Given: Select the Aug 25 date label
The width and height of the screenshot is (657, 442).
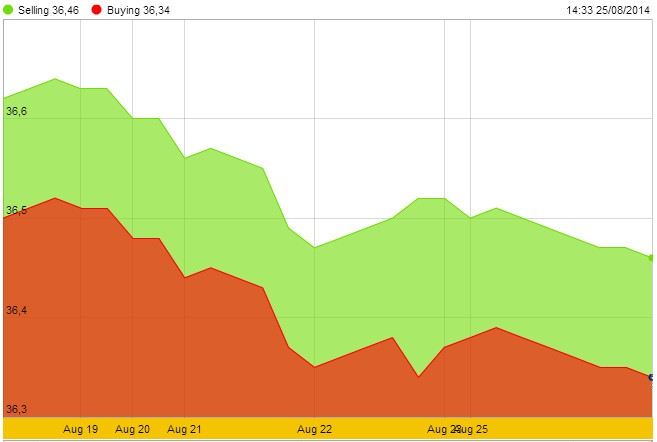Looking at the screenshot, I should point(472,429).
